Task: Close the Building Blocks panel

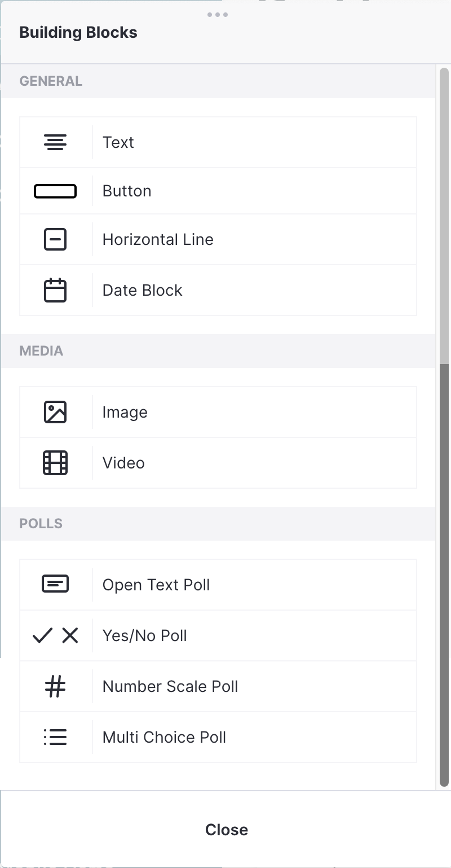Action: (x=227, y=830)
